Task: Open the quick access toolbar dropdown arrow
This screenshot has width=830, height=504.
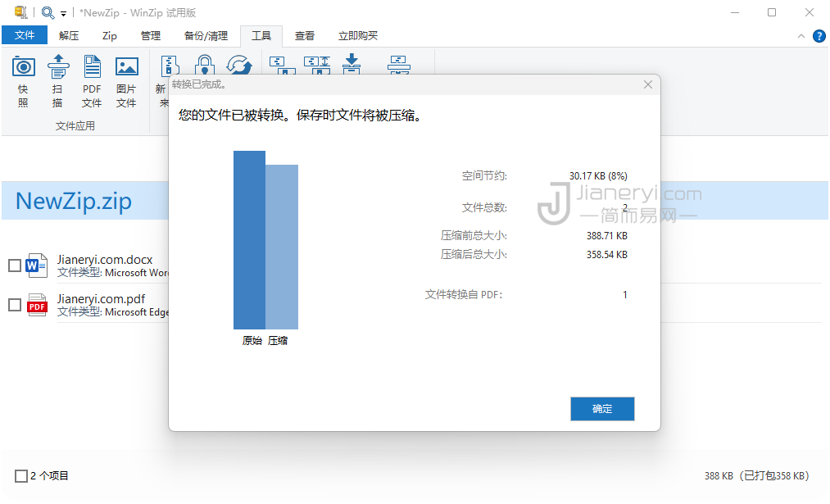Action: [64, 14]
